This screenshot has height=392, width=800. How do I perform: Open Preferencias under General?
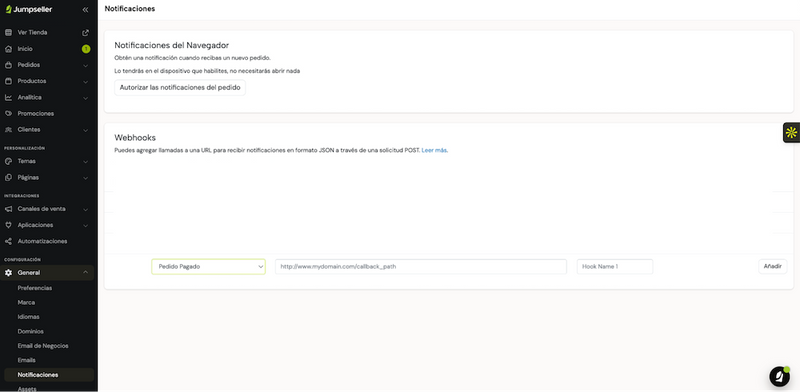35,288
